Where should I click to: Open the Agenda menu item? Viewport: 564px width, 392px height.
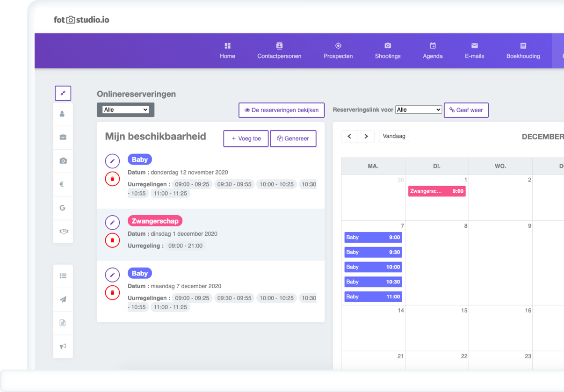pos(433,51)
